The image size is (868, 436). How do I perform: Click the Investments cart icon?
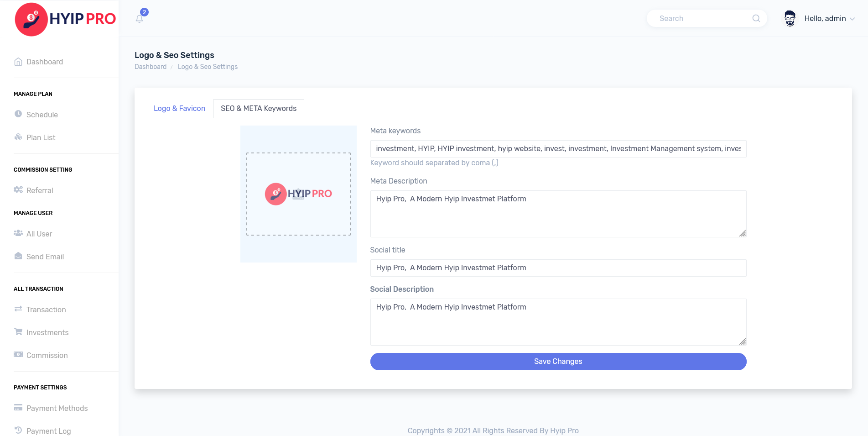coord(18,332)
